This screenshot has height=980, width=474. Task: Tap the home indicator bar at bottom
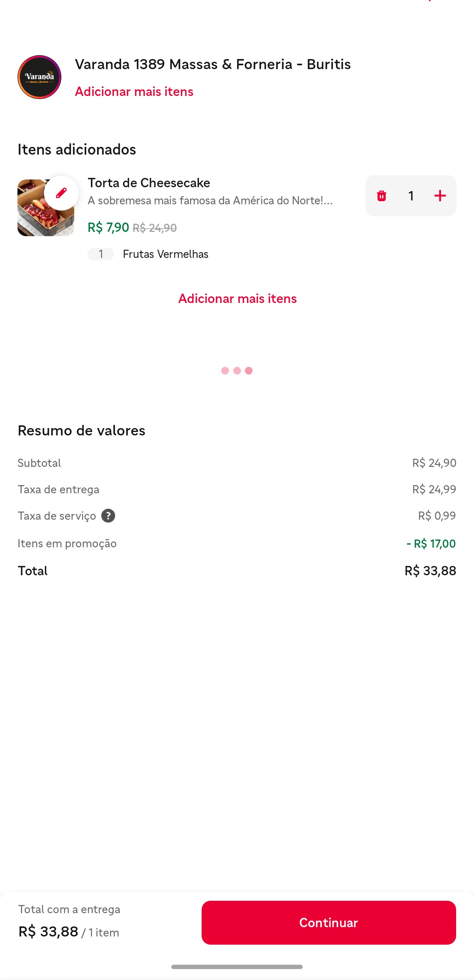[x=237, y=966]
